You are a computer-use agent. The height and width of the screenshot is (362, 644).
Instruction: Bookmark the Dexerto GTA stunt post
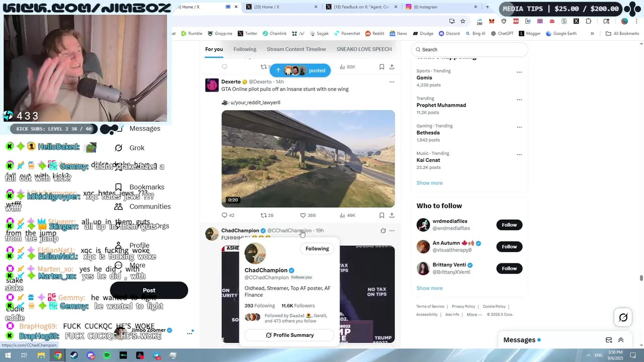pos(382,215)
